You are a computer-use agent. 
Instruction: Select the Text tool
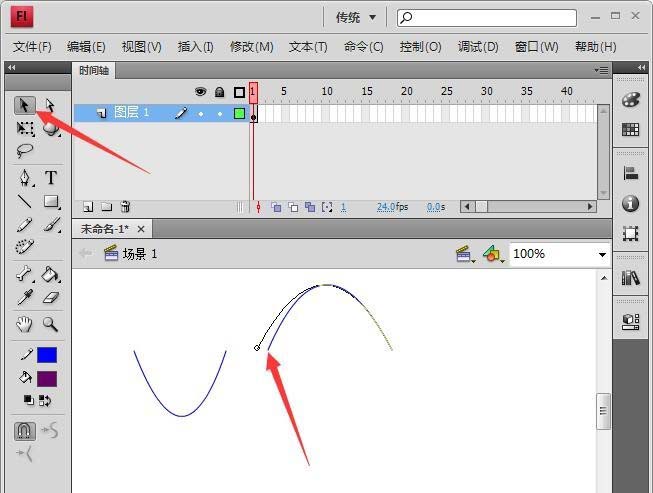coord(51,178)
